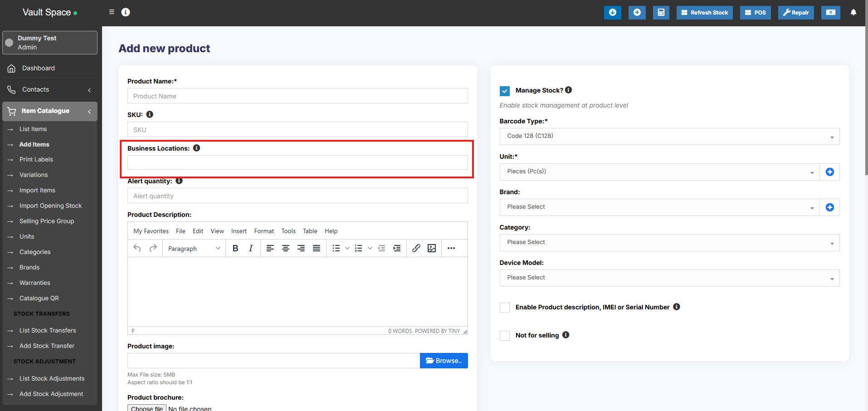Image resolution: width=868 pixels, height=411 pixels.
Task: Click the Product Name input field
Action: (297, 96)
